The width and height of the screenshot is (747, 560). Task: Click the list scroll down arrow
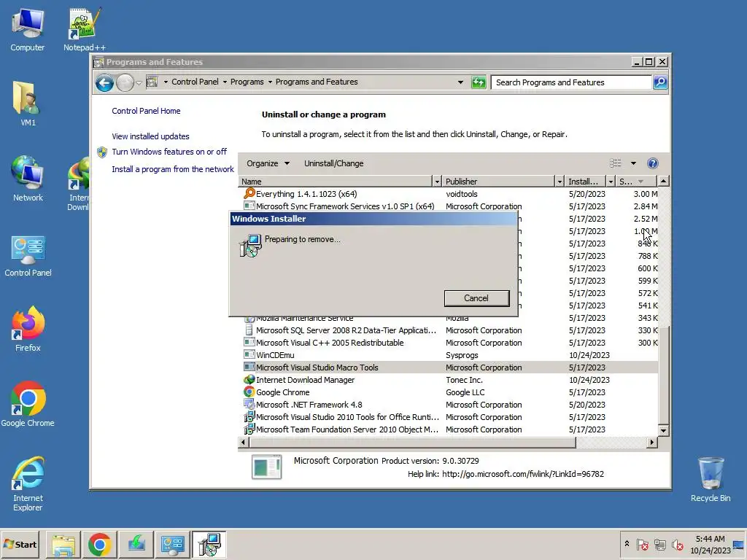664,430
